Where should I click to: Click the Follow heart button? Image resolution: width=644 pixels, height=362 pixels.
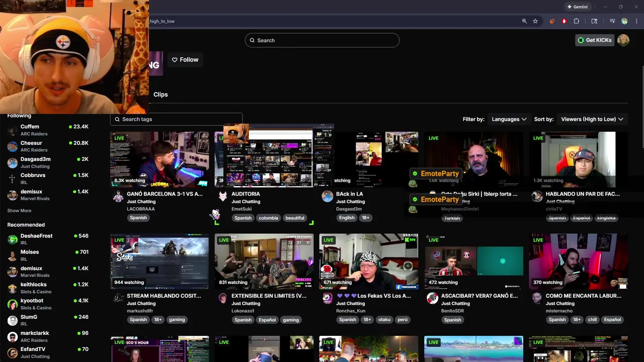(x=185, y=59)
